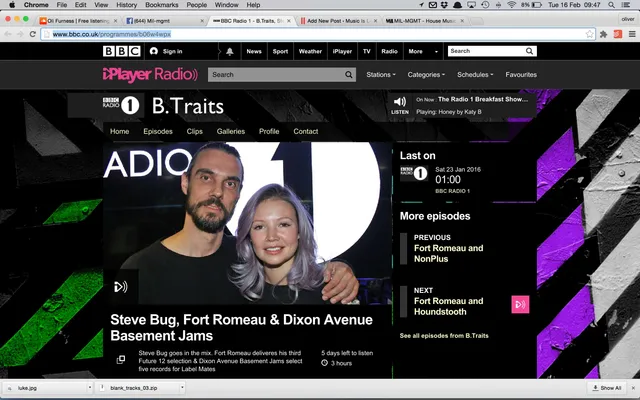The width and height of the screenshot is (640, 400).
Task: Click the pop-out icon beside description
Action: [121, 360]
